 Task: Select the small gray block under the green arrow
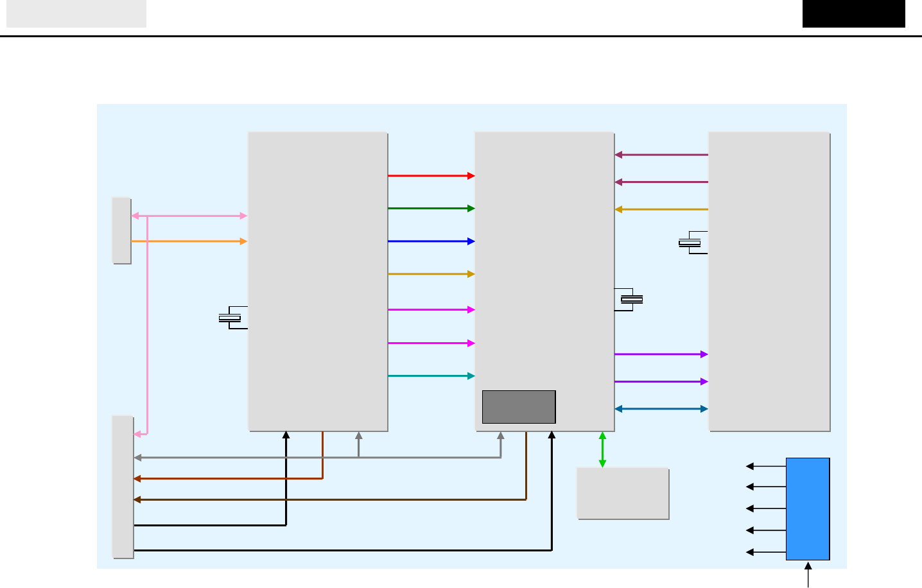click(623, 494)
